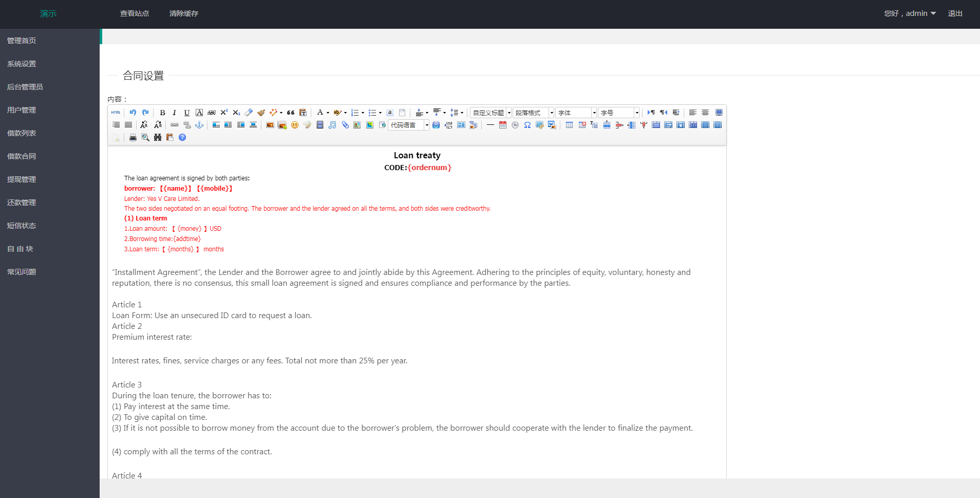980x498 pixels.
Task: Toggle bold formatting
Action: point(162,113)
